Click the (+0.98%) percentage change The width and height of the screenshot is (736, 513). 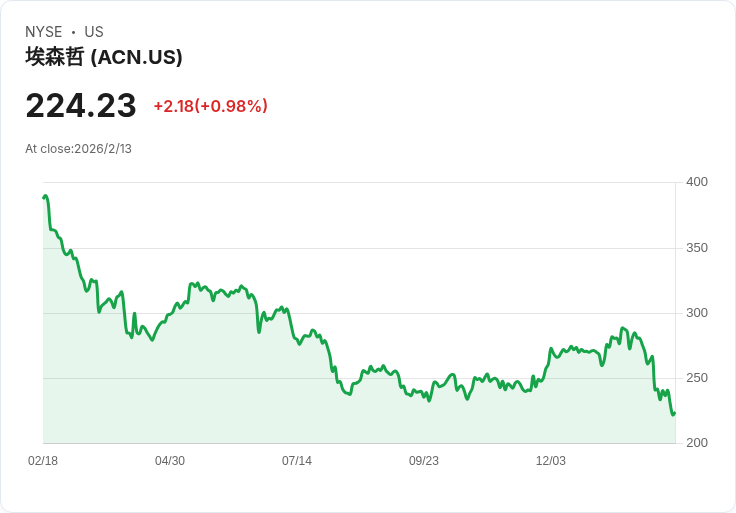[231, 106]
